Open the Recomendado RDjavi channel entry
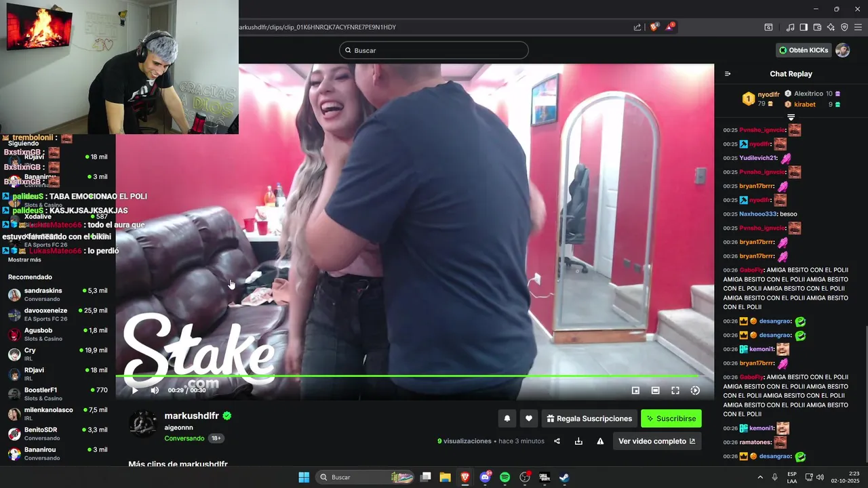The image size is (868, 488). pyautogui.click(x=58, y=373)
